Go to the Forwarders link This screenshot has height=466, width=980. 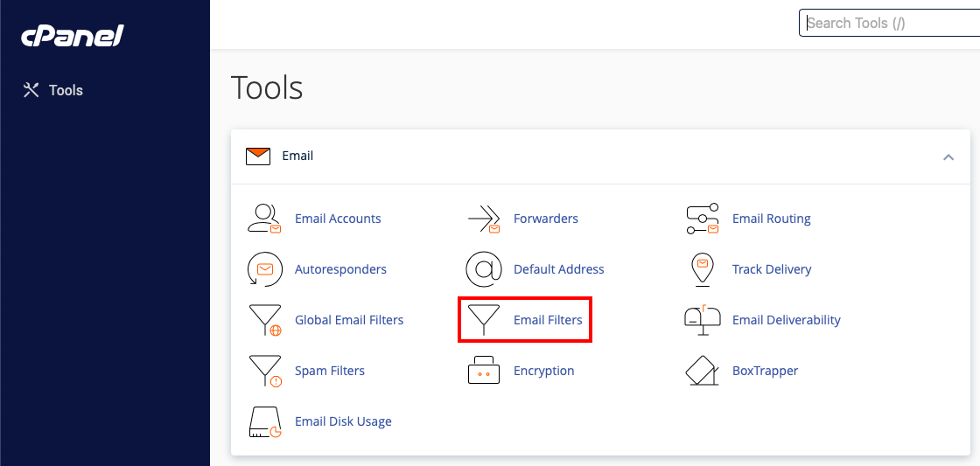tap(546, 219)
